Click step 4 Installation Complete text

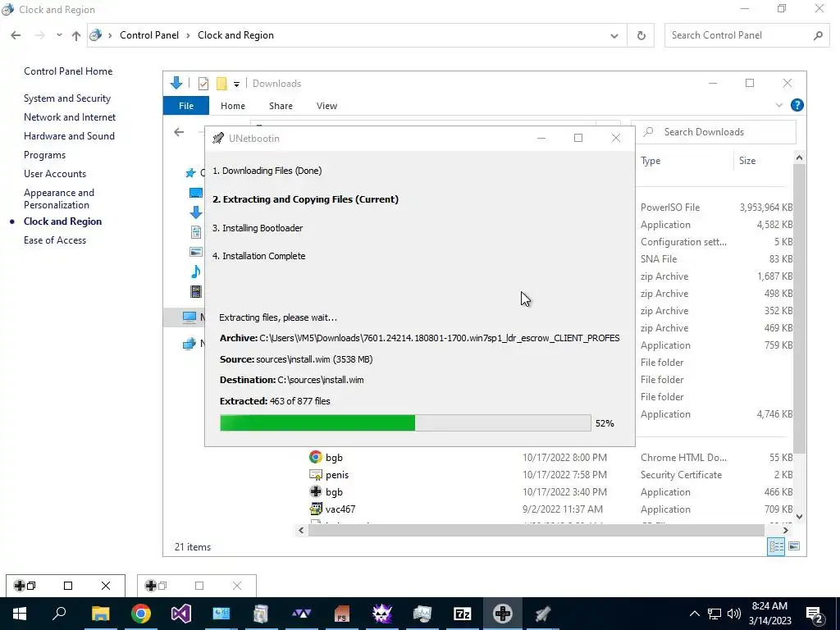(x=258, y=256)
